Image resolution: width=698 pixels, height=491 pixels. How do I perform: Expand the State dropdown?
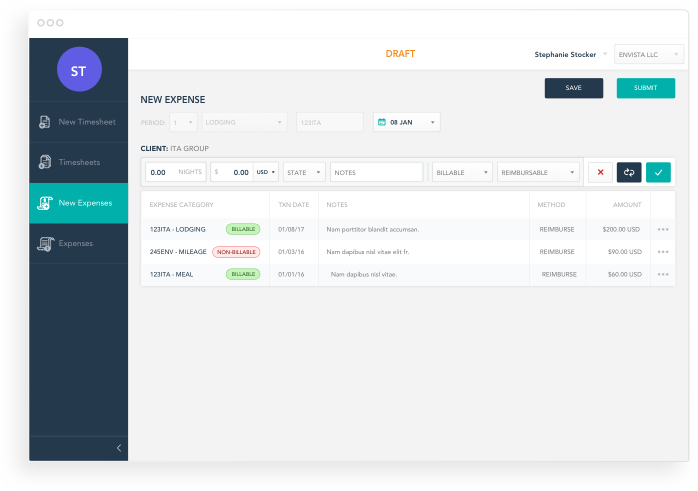coord(304,172)
